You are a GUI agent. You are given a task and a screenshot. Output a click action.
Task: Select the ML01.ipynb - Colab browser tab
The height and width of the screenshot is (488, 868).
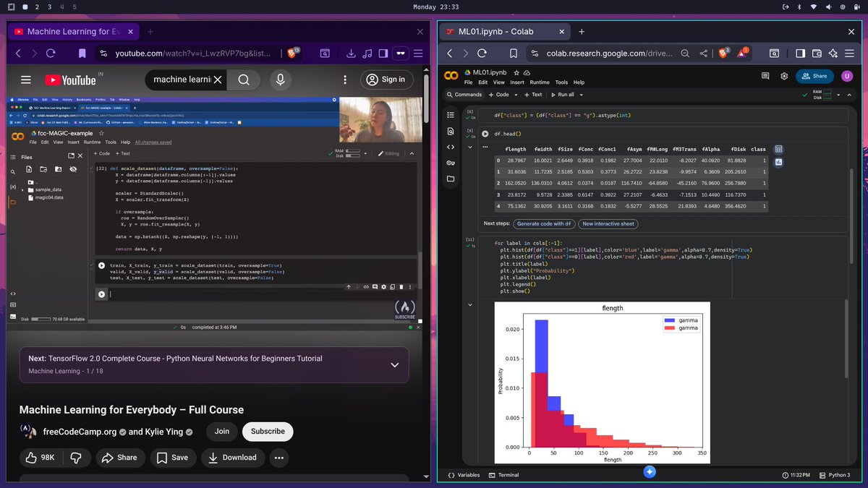click(503, 32)
